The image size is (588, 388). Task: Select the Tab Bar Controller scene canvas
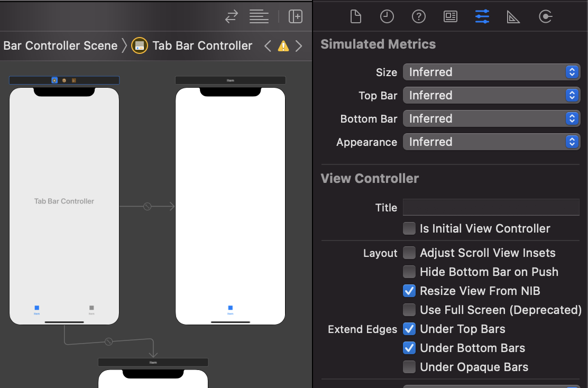(x=64, y=206)
